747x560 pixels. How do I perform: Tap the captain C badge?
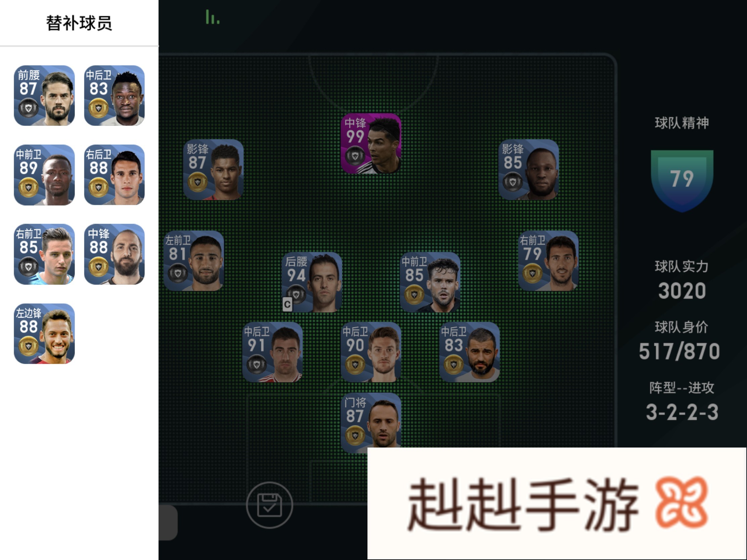tap(287, 305)
